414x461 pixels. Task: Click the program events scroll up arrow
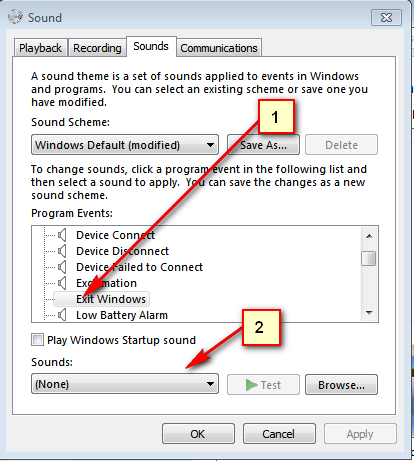(x=369, y=236)
